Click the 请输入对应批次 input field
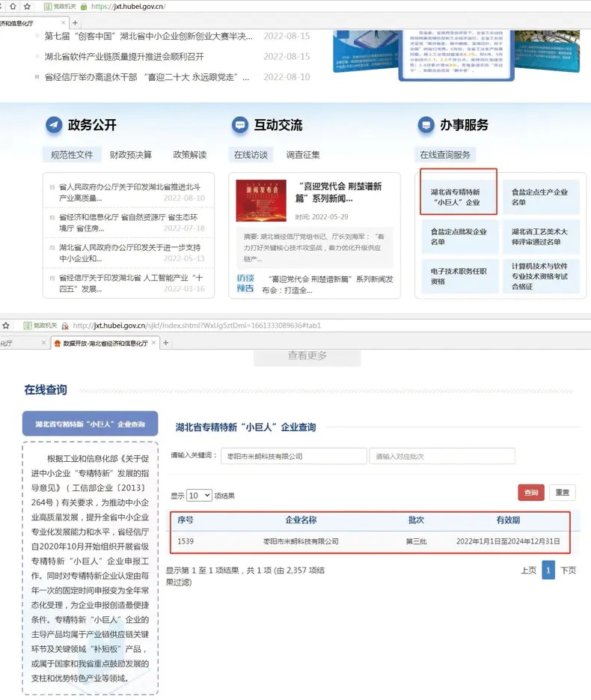This screenshot has height=700, width=591. (x=442, y=456)
